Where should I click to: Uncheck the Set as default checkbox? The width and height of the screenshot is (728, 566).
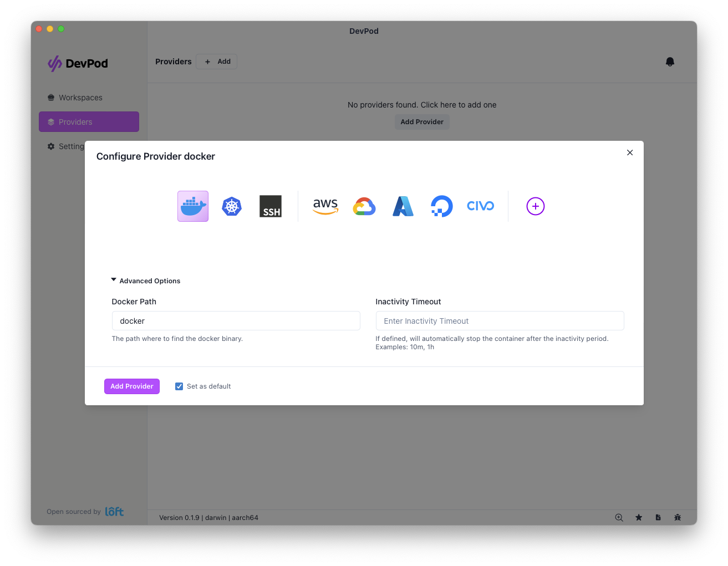179,386
